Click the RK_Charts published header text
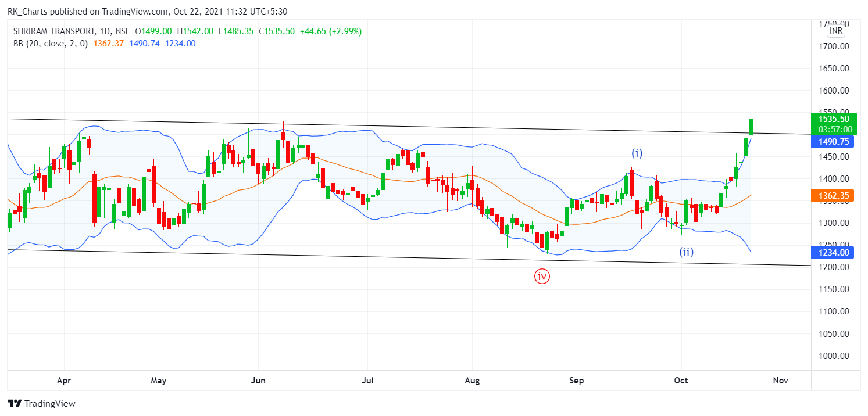 pyautogui.click(x=147, y=11)
